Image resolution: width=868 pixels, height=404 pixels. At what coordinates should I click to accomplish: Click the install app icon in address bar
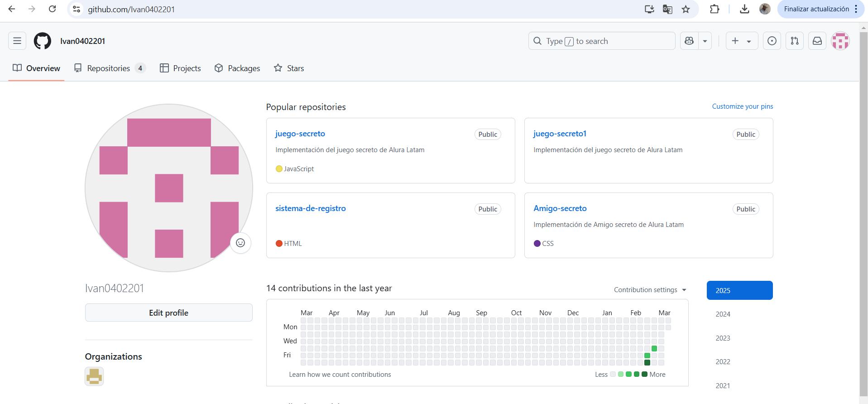[649, 9]
